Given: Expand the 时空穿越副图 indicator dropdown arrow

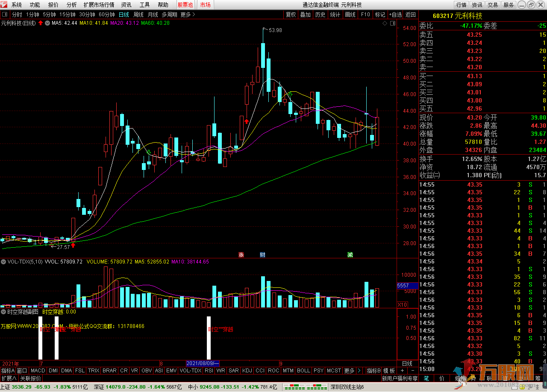Looking at the screenshot, I should pyautogui.click(x=3, y=312).
